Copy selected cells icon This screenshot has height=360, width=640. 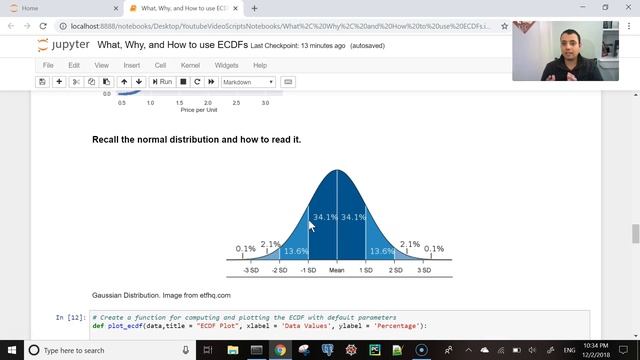tap(91, 82)
